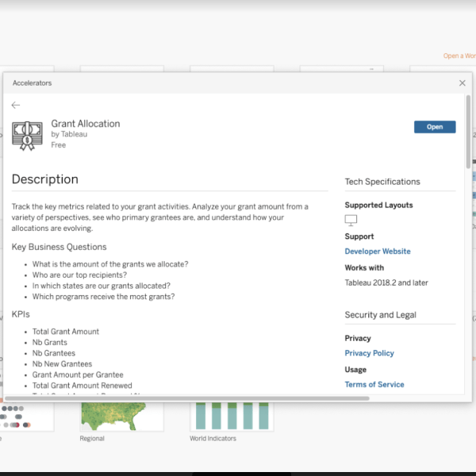Viewport: 476px width, 476px height.
Task: Click the dialog's horizontal scrollbar
Action: (x=159, y=397)
